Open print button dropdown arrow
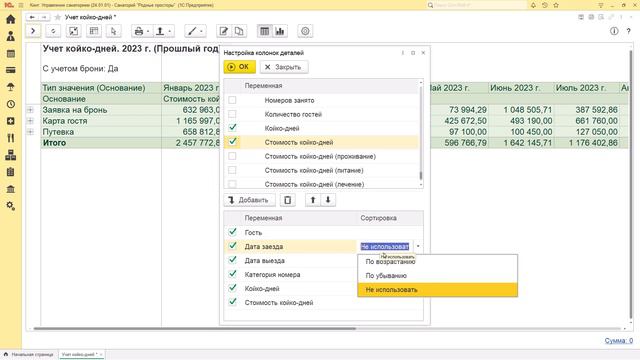Viewport: 640px width, 360px height. tap(148, 31)
